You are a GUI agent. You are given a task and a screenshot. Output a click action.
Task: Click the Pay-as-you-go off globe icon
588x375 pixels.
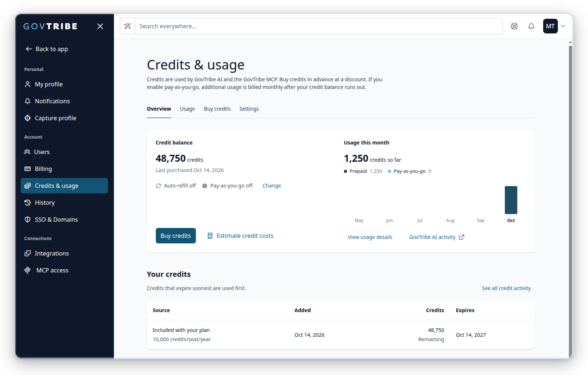tap(205, 186)
